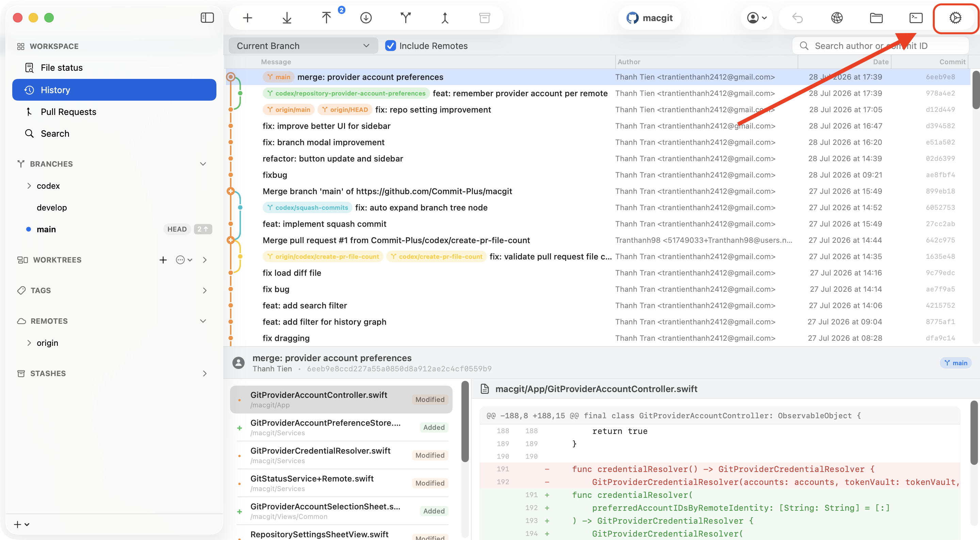
Task: Click the main branch badge in commit details
Action: [x=955, y=363]
